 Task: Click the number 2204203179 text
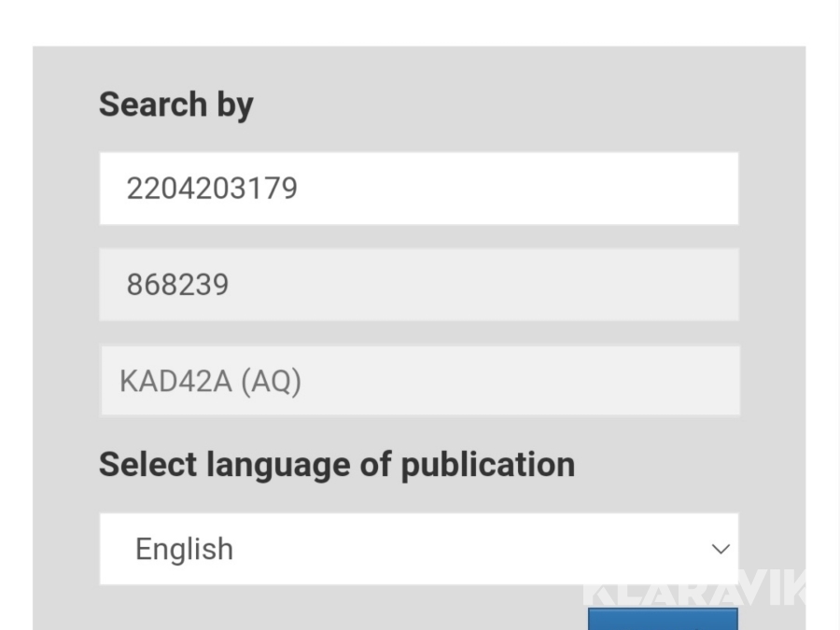pos(212,189)
